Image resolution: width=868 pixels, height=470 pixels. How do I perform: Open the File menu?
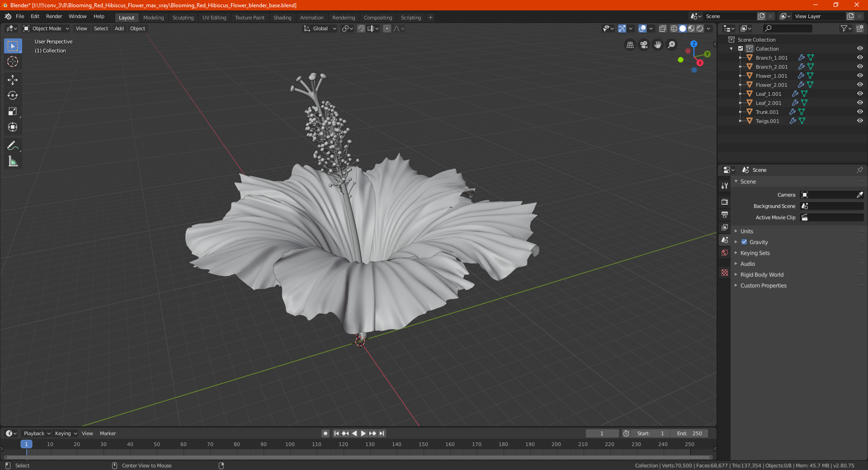pyautogui.click(x=20, y=16)
